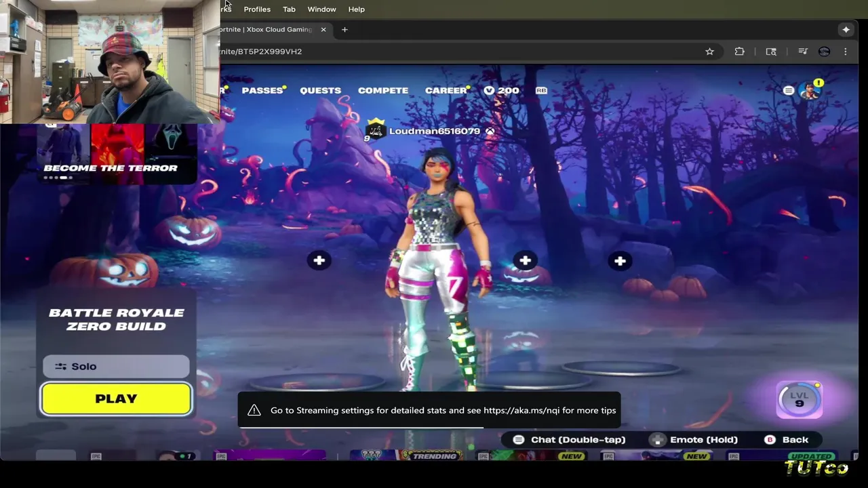Click the warning triangle in the streaming notice

click(254, 410)
